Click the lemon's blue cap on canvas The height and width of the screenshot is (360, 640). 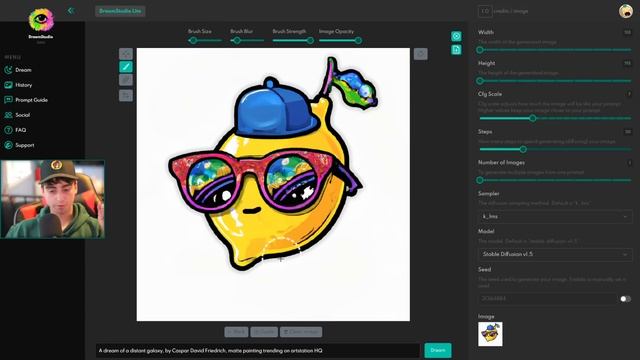(275, 108)
